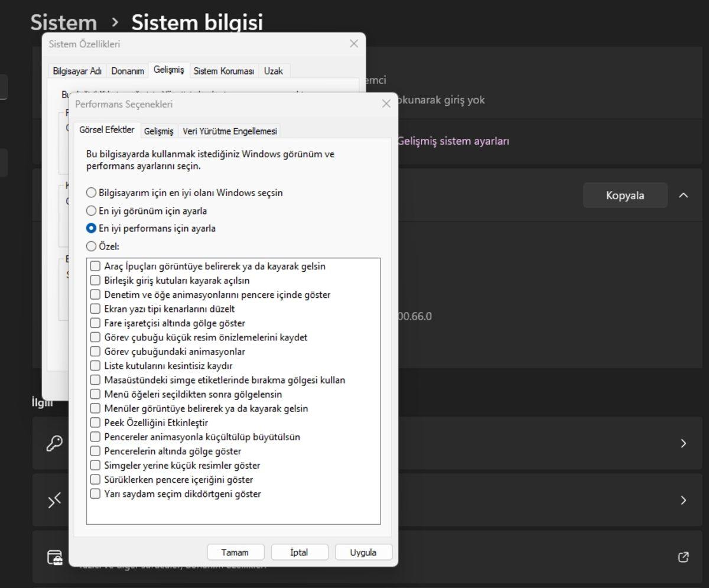
Task: Tick 'Pencerelerin altında gölge göster' checkbox
Action: pos(95,451)
